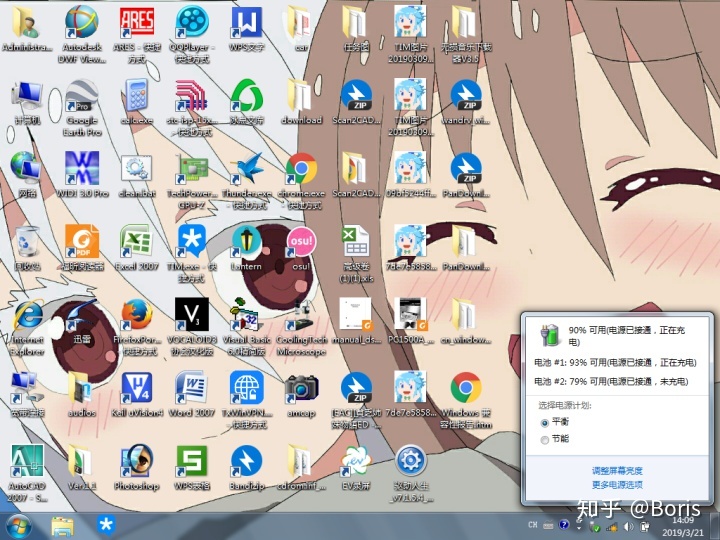Click the CH language indicator in tray
Screen dimensions: 720x540
coord(533,525)
